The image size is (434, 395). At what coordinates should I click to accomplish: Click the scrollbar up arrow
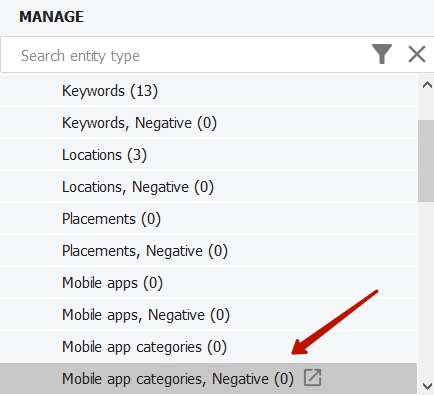point(427,85)
